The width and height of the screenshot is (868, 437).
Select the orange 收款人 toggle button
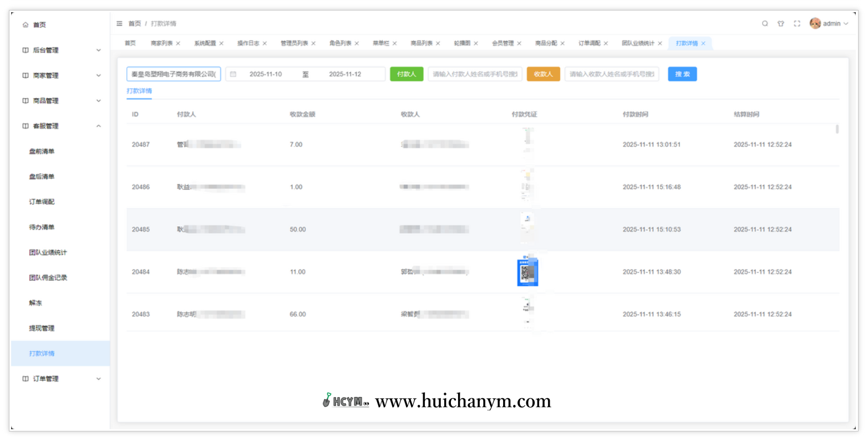coord(543,74)
